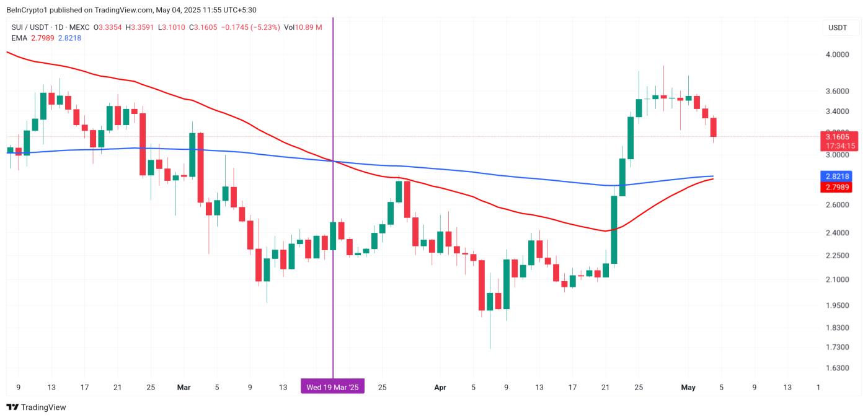Select the EMA indicator legend label
The width and height of the screenshot is (868, 418).
click(x=19, y=38)
